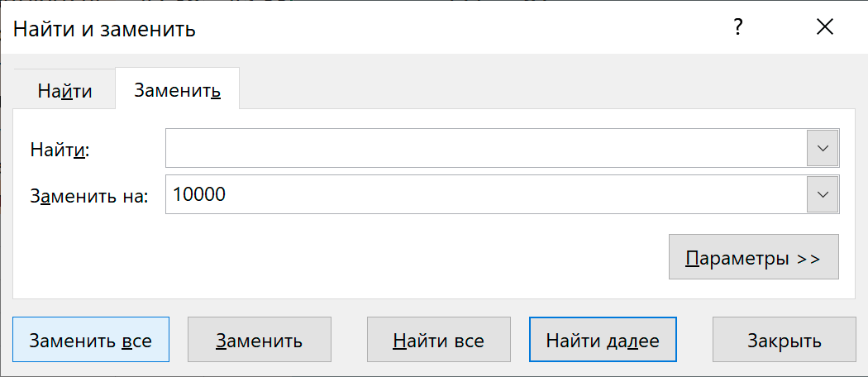
Task: Close the Найти и заменить dialog with X
Action: (824, 28)
